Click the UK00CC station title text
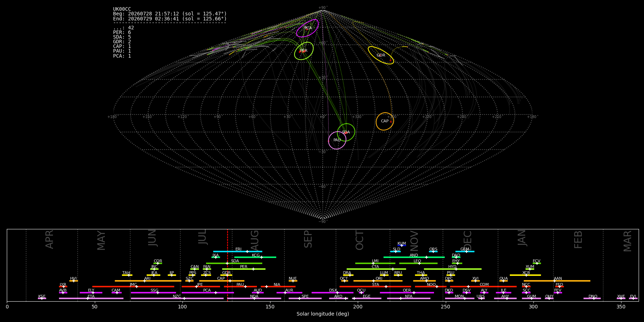This screenshot has width=644, height=322. click(x=122, y=9)
